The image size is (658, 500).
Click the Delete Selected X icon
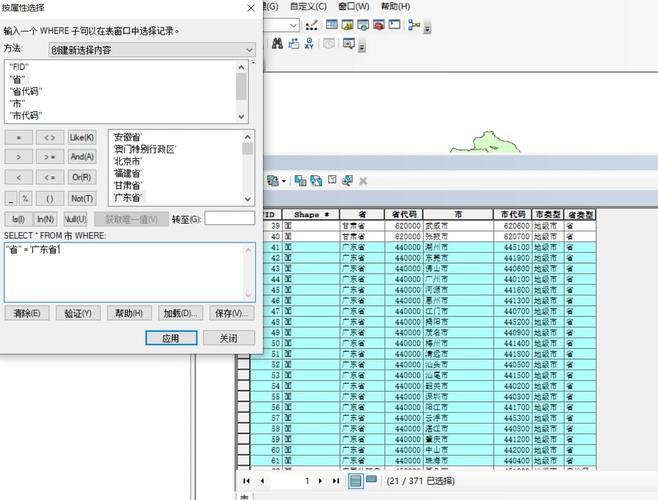pyautogui.click(x=363, y=181)
